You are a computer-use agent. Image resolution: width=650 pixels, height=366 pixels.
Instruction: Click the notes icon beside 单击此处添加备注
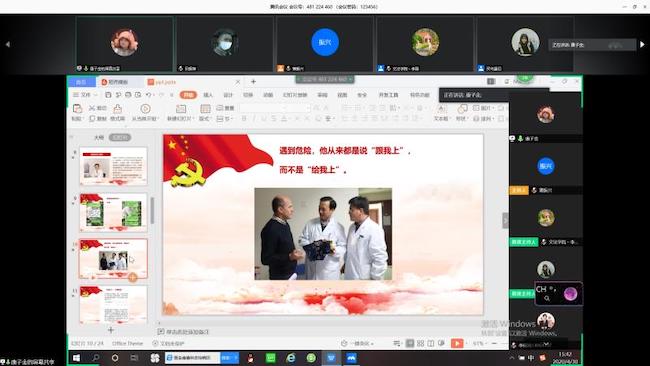pyautogui.click(x=161, y=332)
